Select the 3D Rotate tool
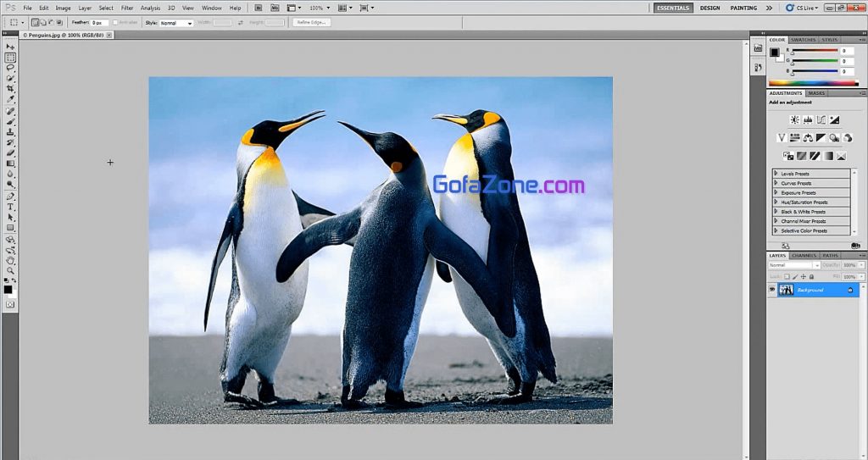 (x=10, y=240)
